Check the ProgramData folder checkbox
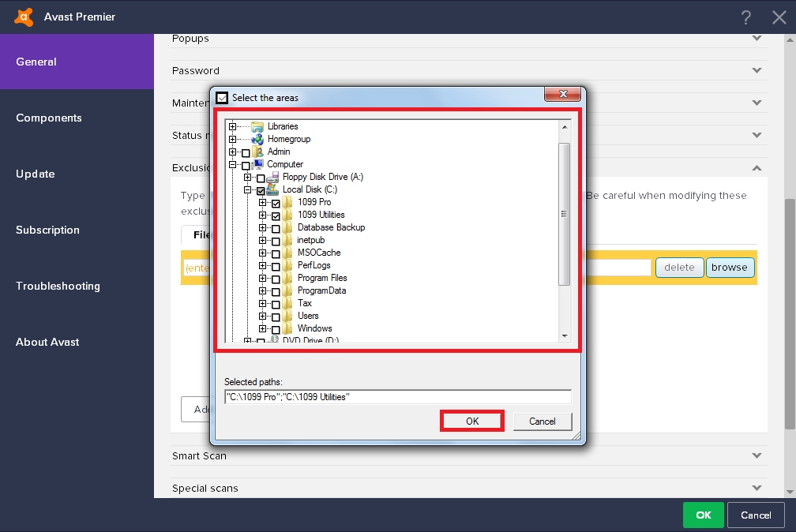Viewport: 796px width, 532px height. tap(276, 292)
